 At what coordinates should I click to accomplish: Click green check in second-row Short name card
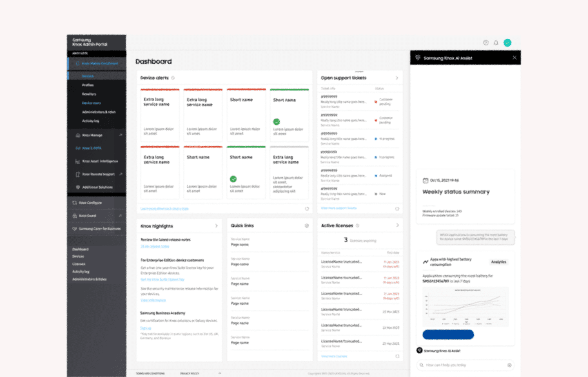(x=233, y=179)
